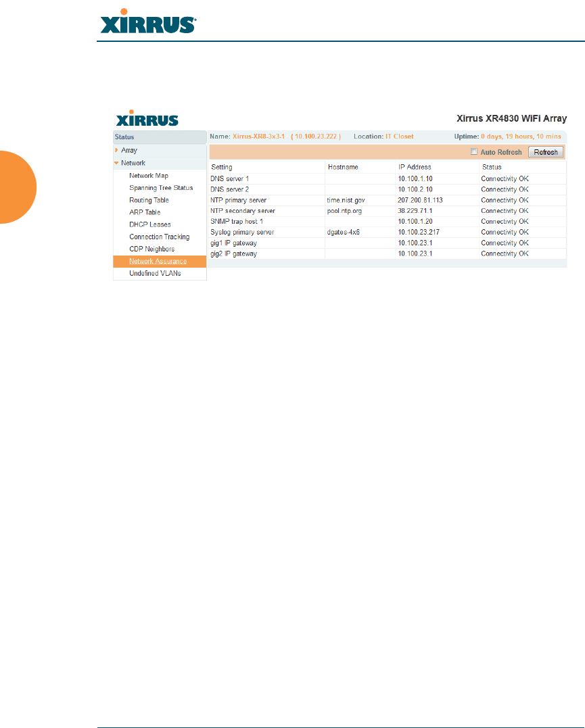Open Undefined VLANs page
Viewport: 585px width, 728px height.
pos(155,273)
